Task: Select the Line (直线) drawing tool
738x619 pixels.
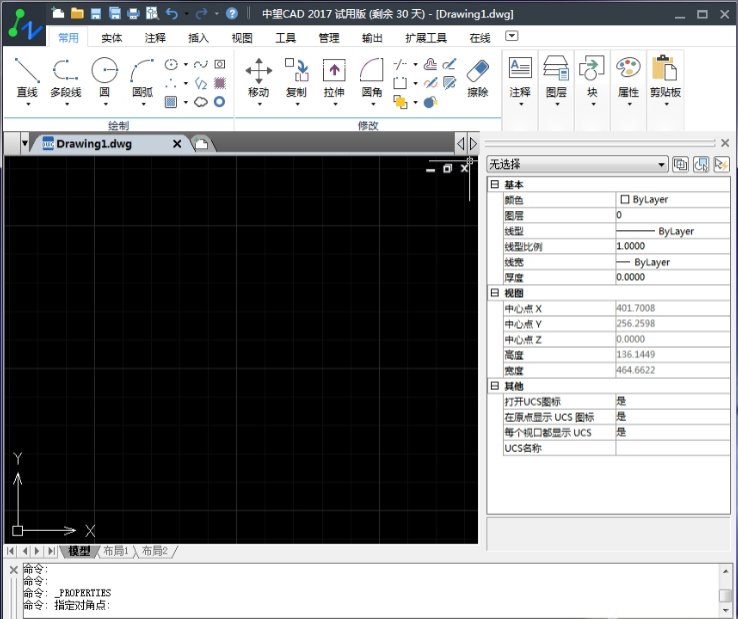Action: 27,78
